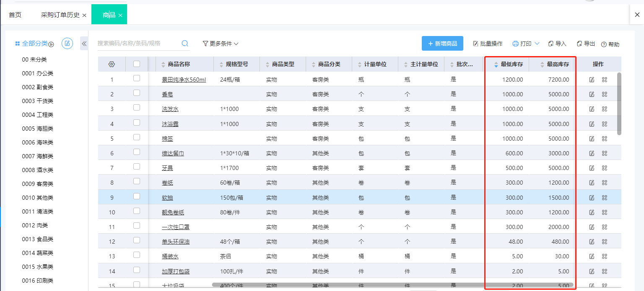The height and width of the screenshot is (291, 644).
Task: Select 0001 办公类 category
Action: click(38, 73)
